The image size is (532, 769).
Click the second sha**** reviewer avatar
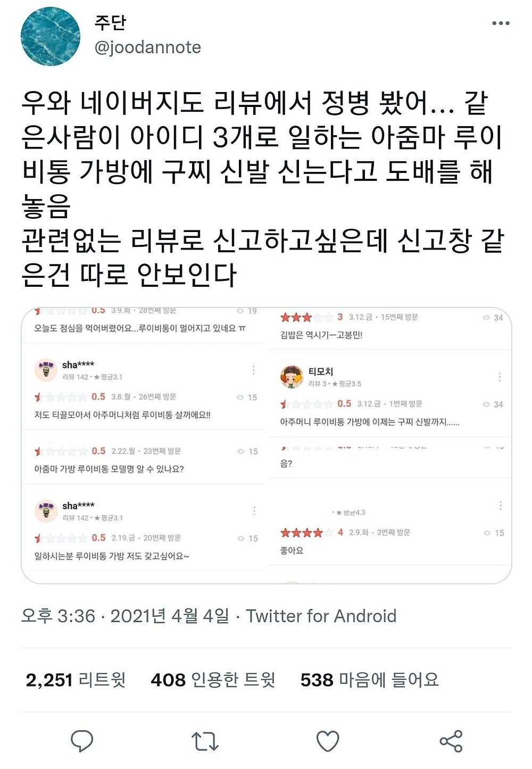pos(46,511)
